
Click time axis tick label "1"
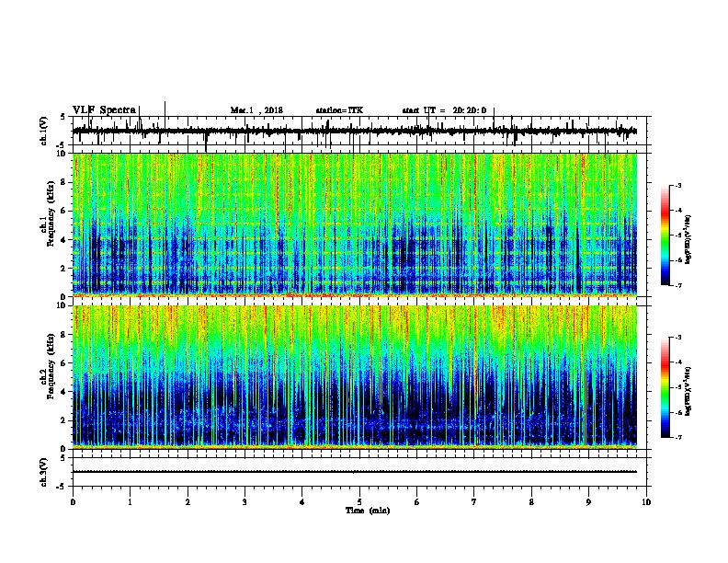(x=130, y=501)
